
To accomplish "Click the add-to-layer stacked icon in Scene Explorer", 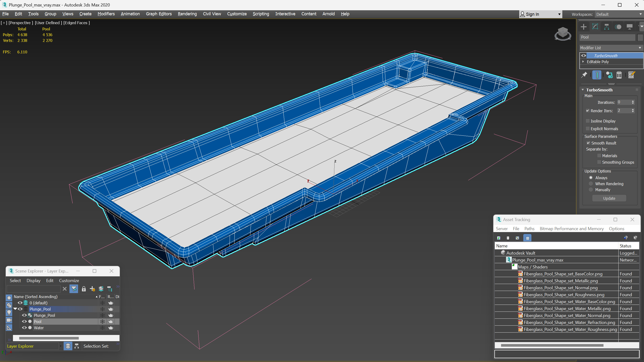I will (101, 289).
